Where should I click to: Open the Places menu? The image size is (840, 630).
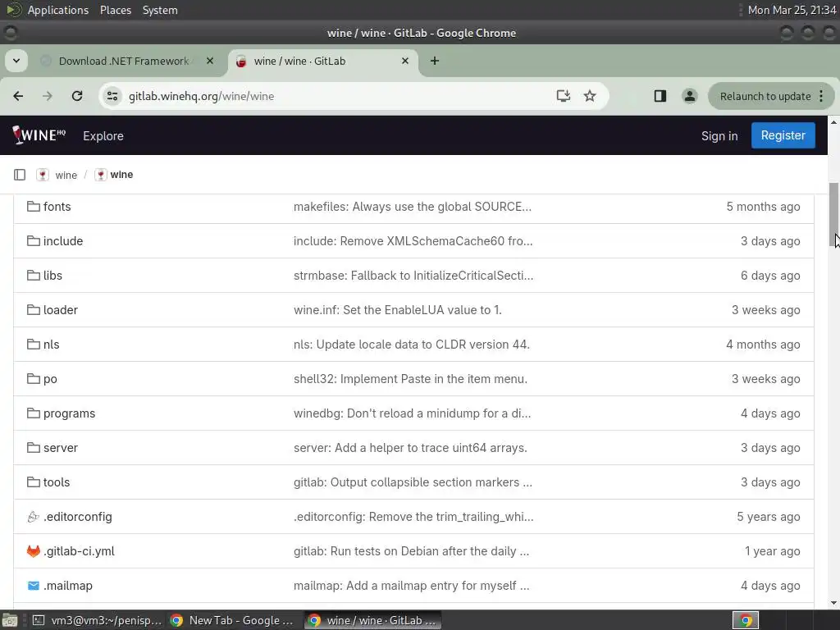point(116,10)
